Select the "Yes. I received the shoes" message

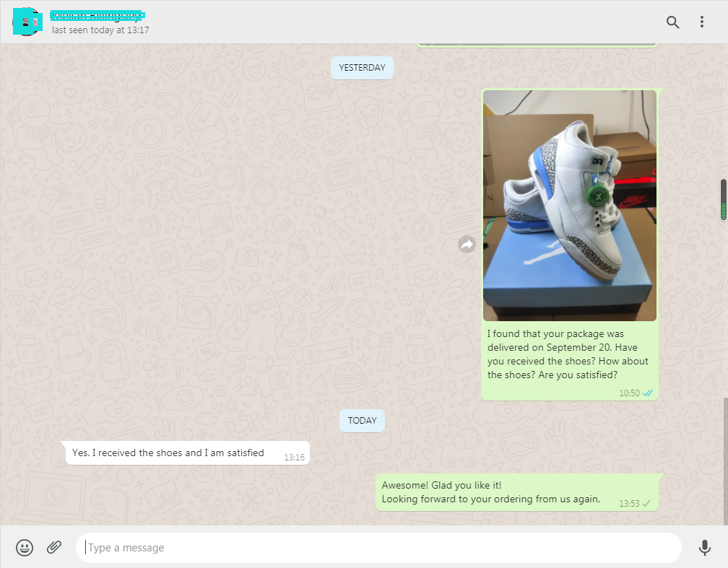tap(168, 453)
